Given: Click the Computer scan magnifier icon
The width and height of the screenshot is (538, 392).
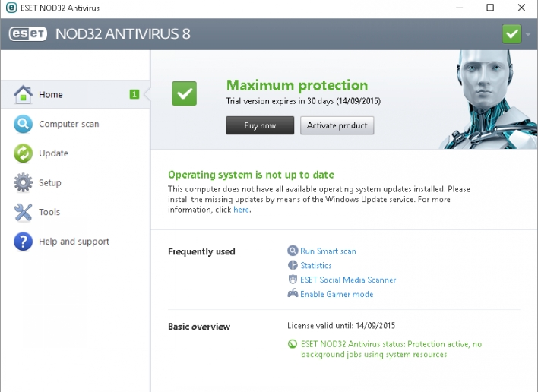Looking at the screenshot, I should pyautogui.click(x=23, y=124).
